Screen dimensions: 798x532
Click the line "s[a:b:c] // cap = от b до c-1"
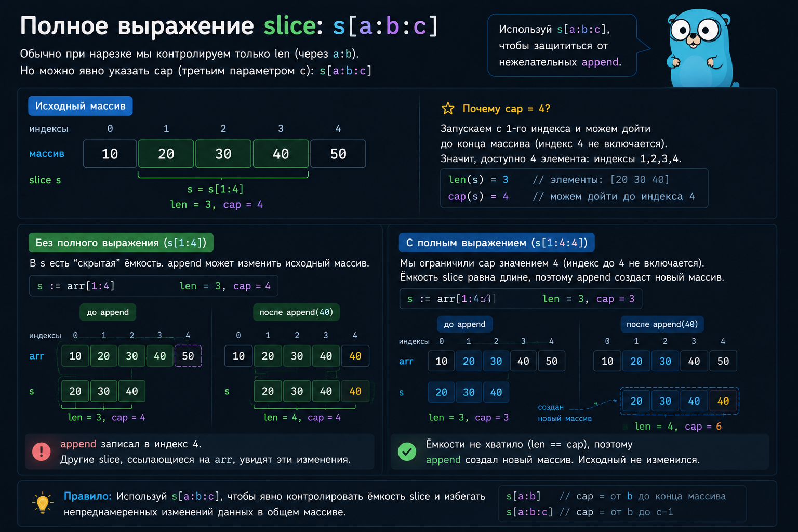pyautogui.click(x=590, y=512)
